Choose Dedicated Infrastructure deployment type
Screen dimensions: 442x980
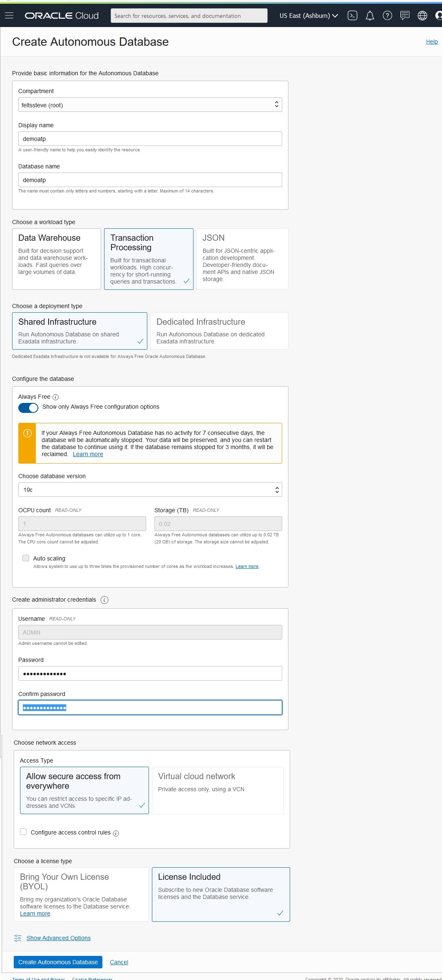pos(219,331)
